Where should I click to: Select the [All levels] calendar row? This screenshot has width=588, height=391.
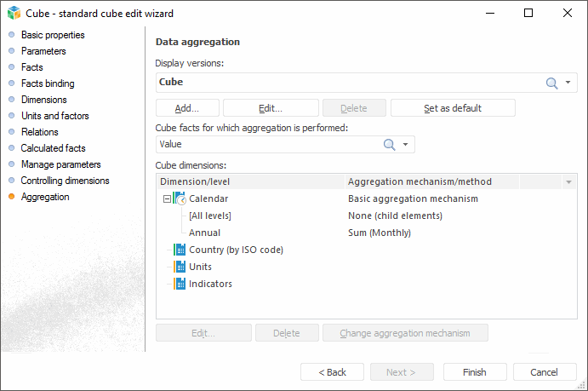click(x=210, y=216)
